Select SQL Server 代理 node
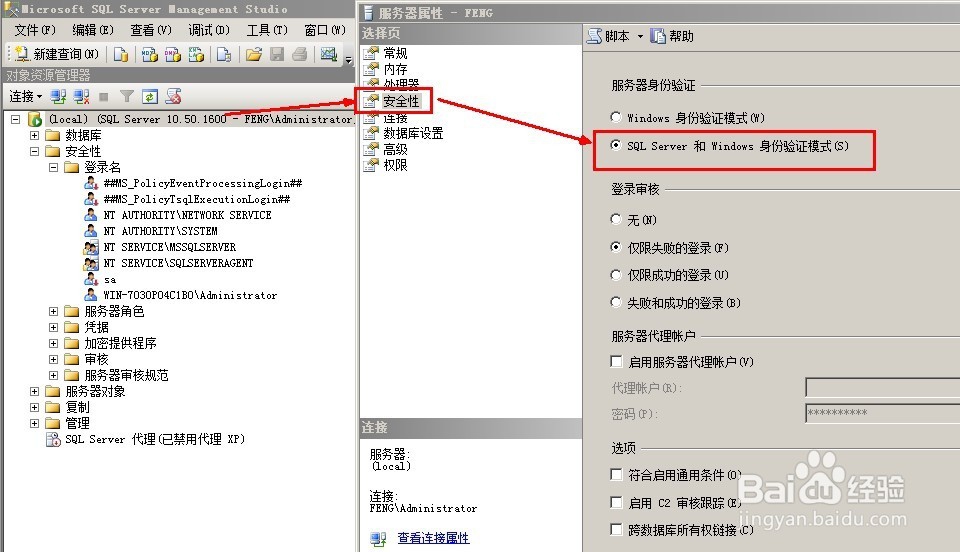This screenshot has height=552, width=960. 155,439
